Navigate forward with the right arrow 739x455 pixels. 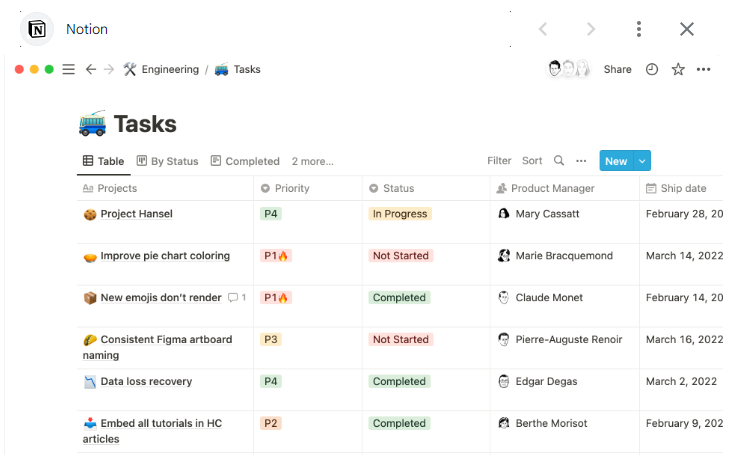click(x=109, y=69)
